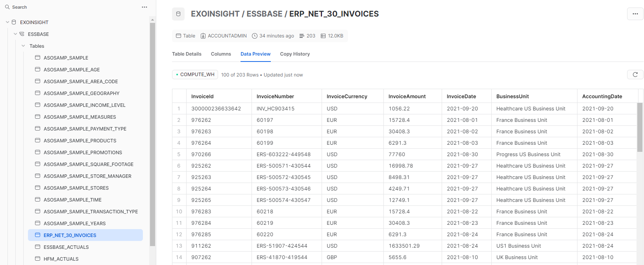Viewport: 644px width, 265px height.
Task: Click the refresh data preview icon
Action: (635, 75)
